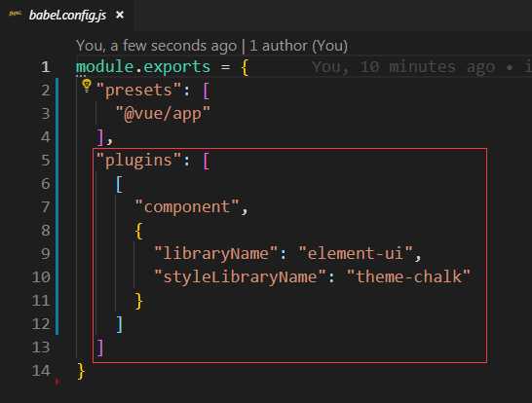Viewport: 532px width, 403px height.
Task: Click the 'module' keyword on line 1
Action: tap(105, 66)
